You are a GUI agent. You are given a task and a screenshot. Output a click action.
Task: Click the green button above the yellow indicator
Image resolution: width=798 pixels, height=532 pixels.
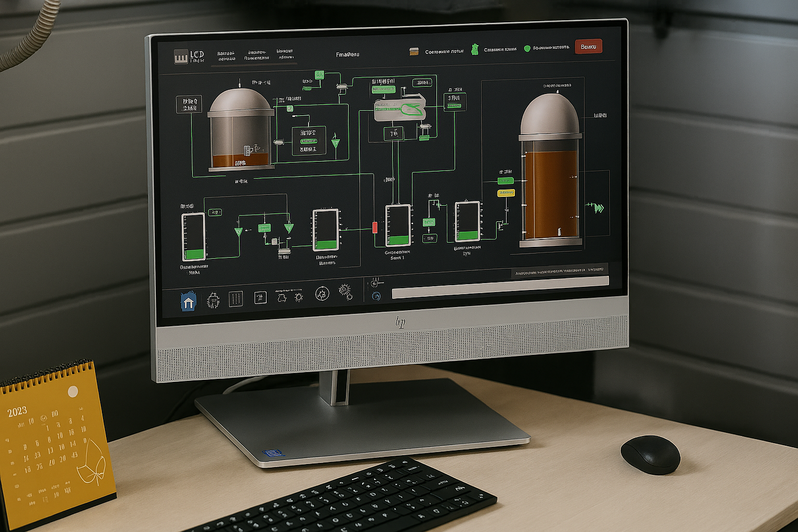[505, 181]
